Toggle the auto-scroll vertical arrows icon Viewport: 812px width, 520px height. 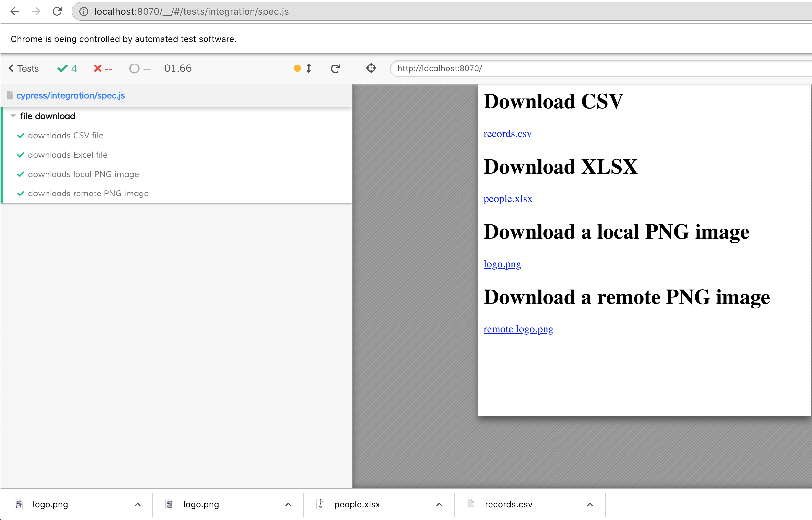pos(308,68)
